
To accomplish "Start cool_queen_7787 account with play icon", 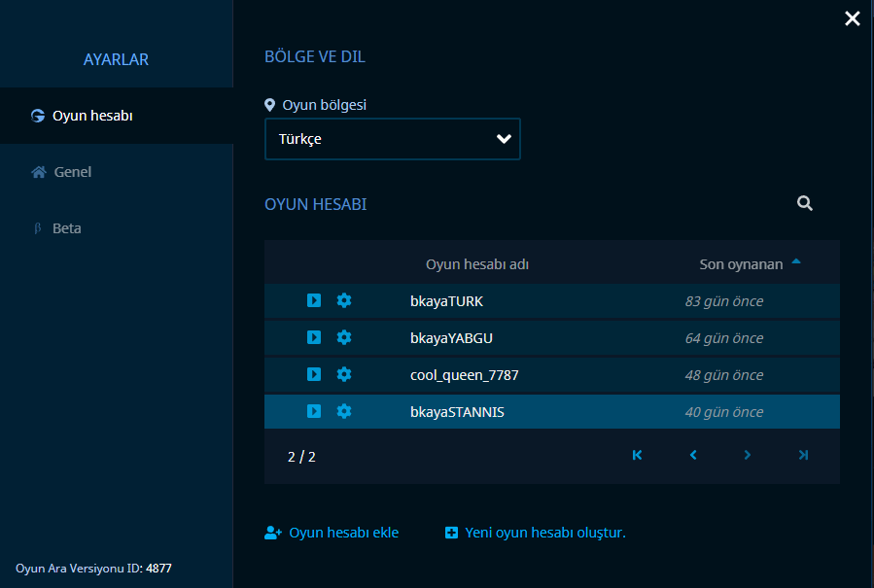I will tap(314, 374).
